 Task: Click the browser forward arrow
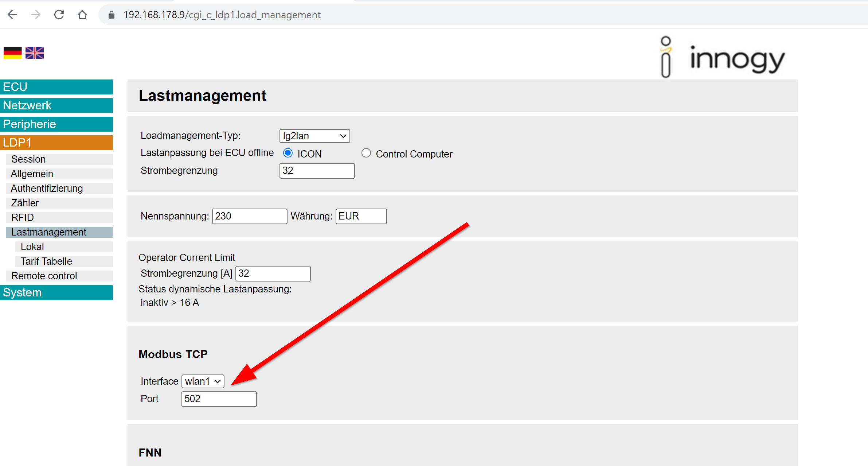click(36, 15)
